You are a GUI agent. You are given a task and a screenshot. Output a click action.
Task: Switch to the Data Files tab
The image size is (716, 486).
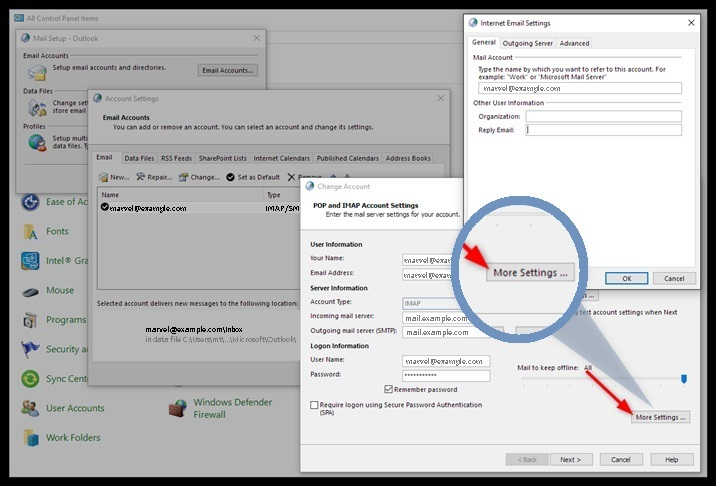pyautogui.click(x=139, y=158)
